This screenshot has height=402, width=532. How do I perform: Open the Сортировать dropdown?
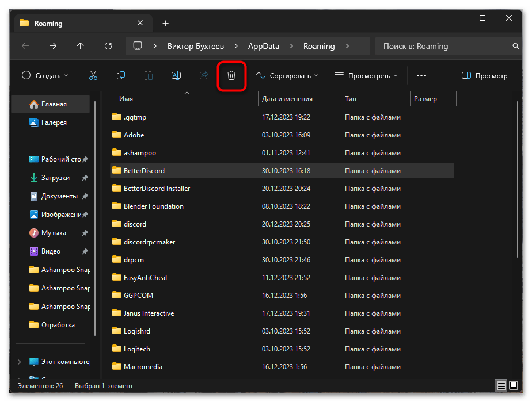(287, 75)
